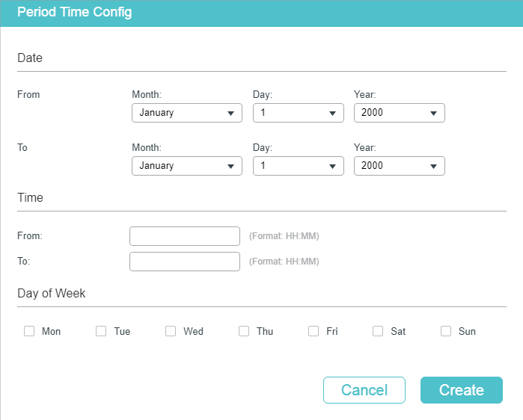Toggle the Fri checkbox
The height and width of the screenshot is (420, 523).
(x=314, y=331)
